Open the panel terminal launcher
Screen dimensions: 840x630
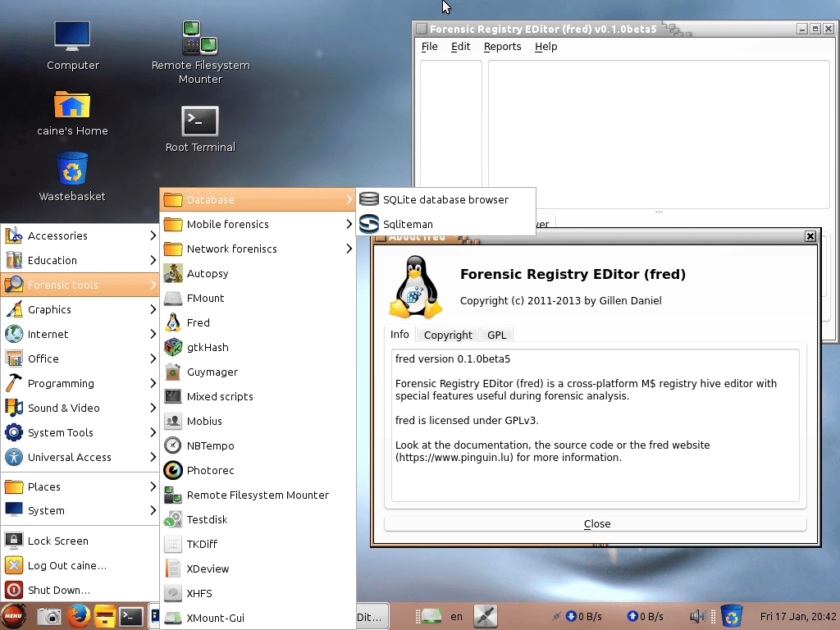pyautogui.click(x=131, y=617)
